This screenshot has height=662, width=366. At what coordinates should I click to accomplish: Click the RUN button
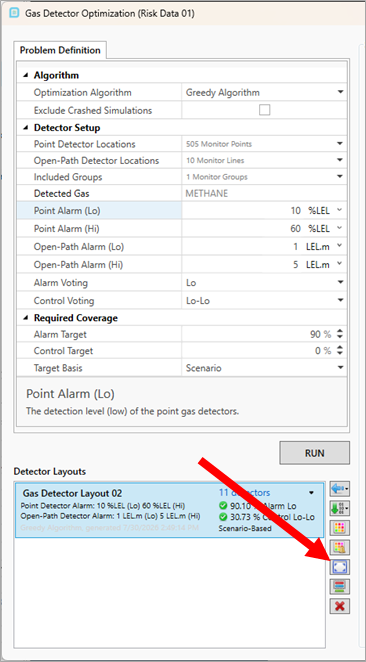(314, 453)
